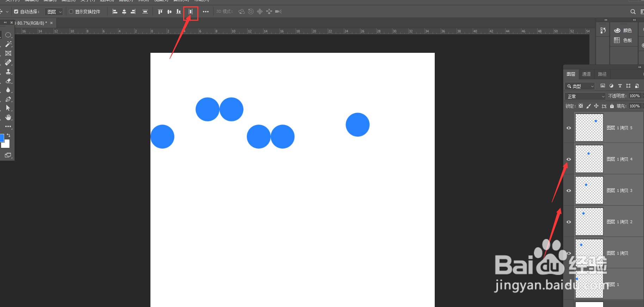The image size is (644, 307).
Task: Open the 图层 auto-select target dropdown
Action: click(x=54, y=12)
